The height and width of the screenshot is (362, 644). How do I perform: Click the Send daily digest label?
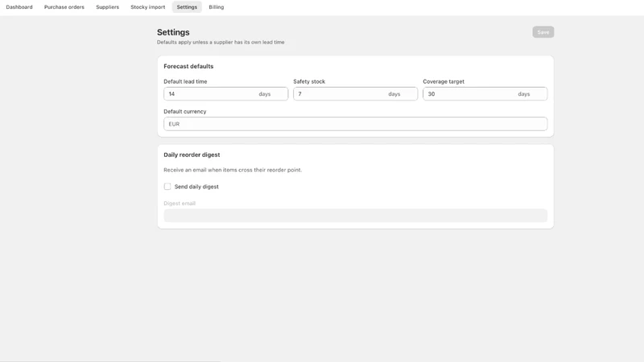point(196,187)
